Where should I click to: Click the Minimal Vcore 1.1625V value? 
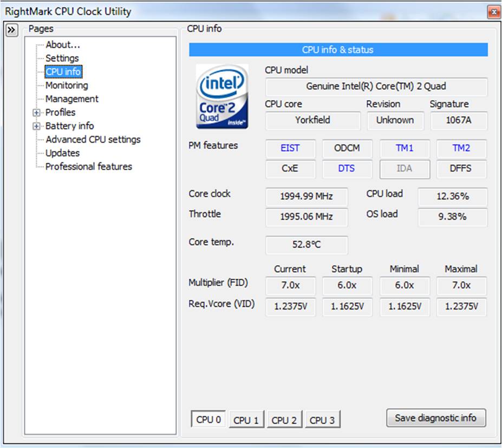(405, 307)
